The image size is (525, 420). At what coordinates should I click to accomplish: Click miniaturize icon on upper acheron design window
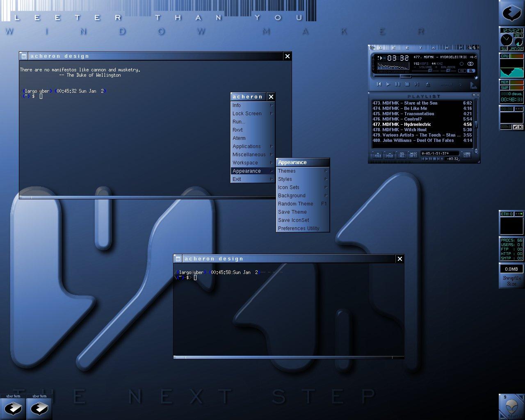pos(24,56)
